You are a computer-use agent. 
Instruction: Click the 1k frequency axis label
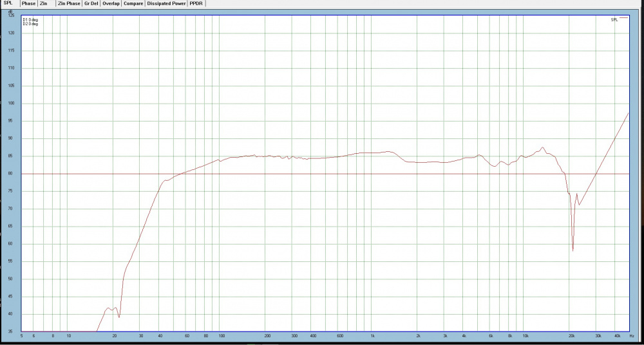coord(372,336)
